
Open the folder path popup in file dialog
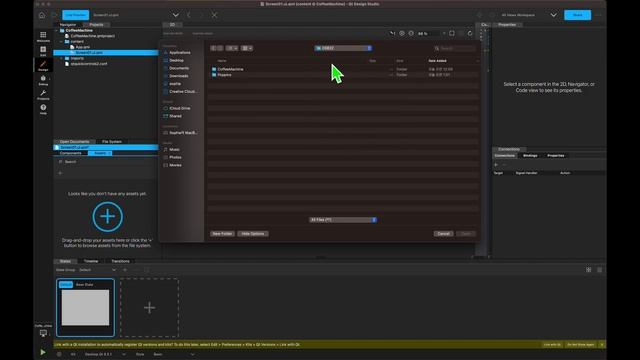tap(343, 48)
